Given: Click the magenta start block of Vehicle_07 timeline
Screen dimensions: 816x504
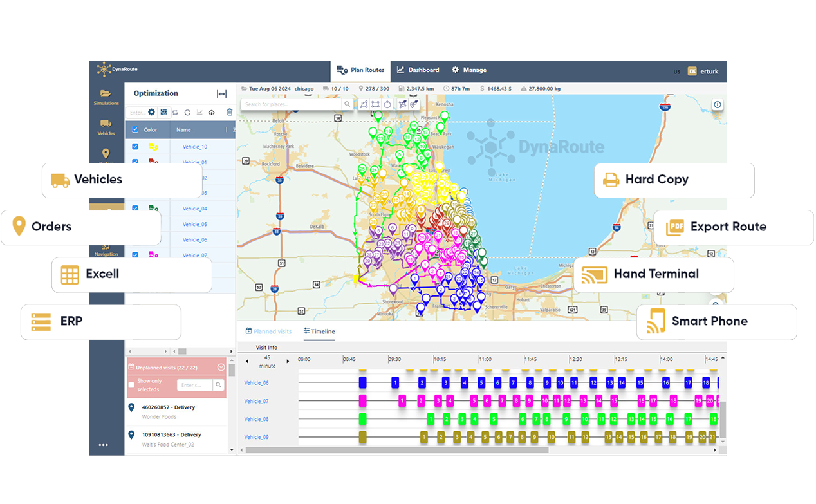Looking at the screenshot, I should (x=362, y=401).
